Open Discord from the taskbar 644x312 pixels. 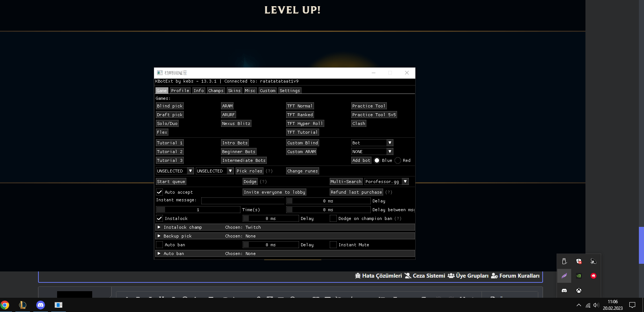(41, 305)
